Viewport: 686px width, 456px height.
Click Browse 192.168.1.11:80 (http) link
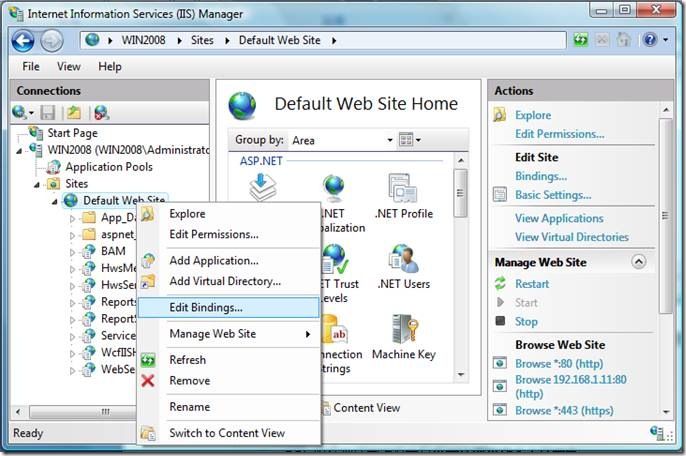click(x=570, y=386)
